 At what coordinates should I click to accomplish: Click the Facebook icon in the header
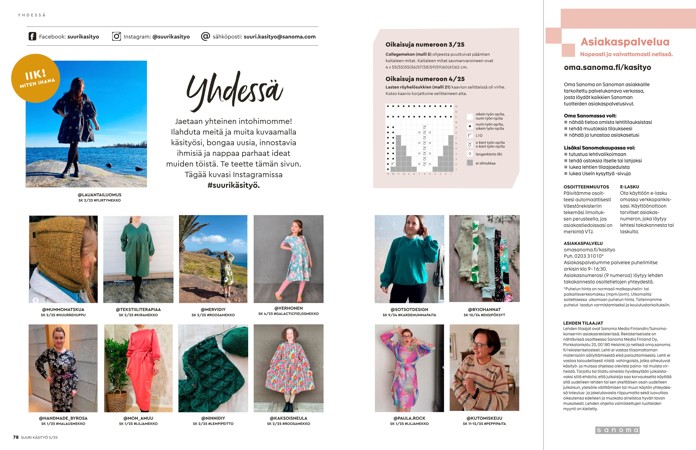32,36
